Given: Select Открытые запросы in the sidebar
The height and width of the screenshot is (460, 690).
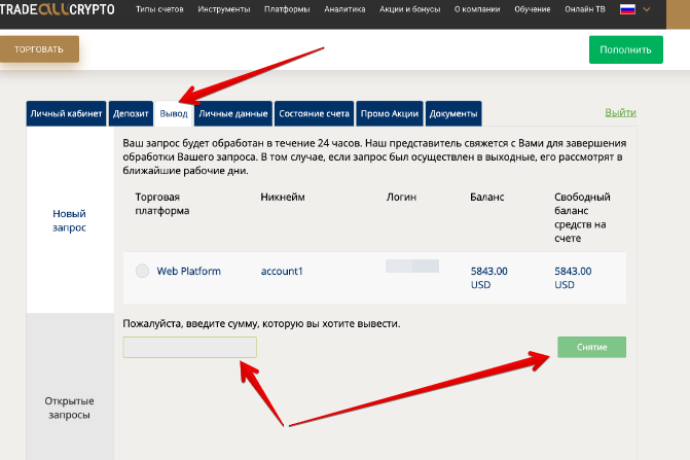Looking at the screenshot, I should pos(70,408).
